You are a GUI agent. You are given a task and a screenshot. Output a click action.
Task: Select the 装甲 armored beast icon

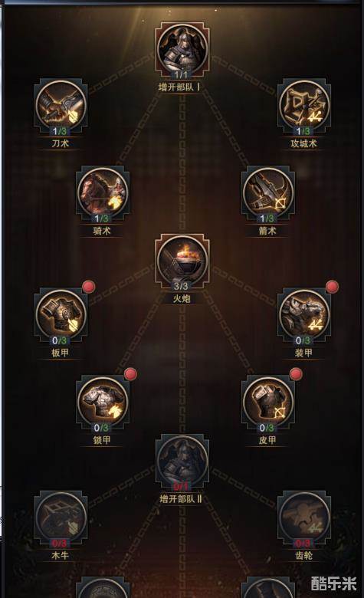(303, 315)
